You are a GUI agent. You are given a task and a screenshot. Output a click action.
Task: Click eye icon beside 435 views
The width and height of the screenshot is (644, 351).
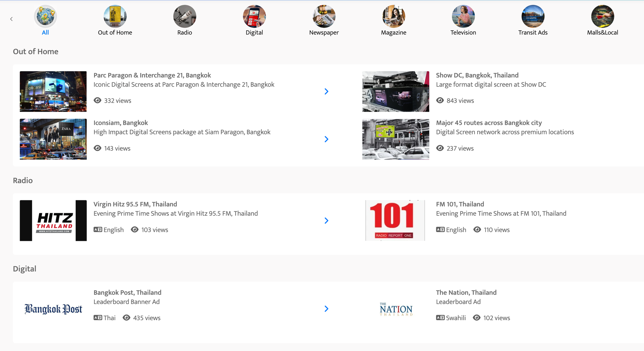[127, 318]
